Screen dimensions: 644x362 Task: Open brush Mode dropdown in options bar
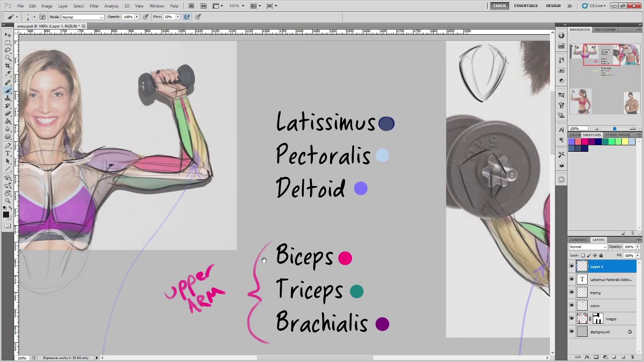click(x=83, y=17)
